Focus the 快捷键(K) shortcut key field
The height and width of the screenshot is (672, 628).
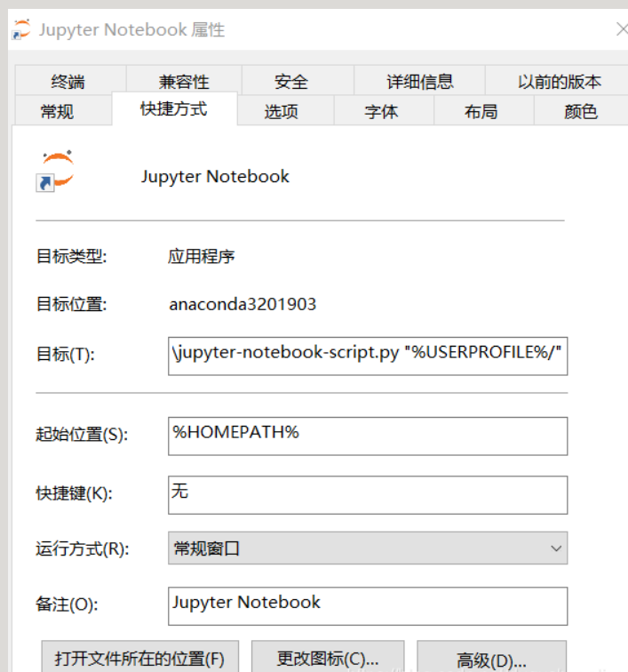368,495
